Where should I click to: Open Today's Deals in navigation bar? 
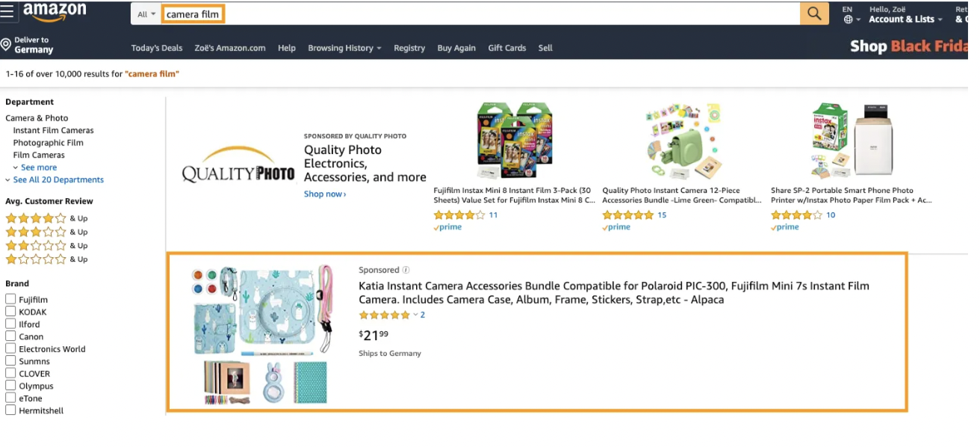(157, 48)
